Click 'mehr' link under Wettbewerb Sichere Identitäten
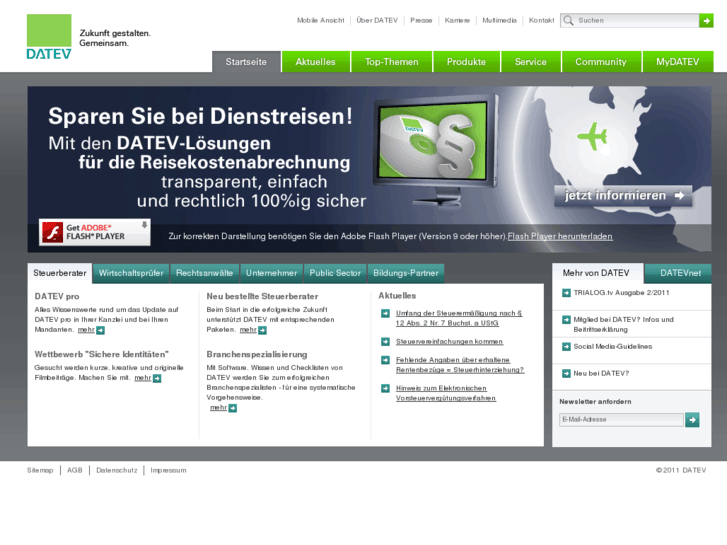Viewport: 727px width, 545px height. point(143,378)
